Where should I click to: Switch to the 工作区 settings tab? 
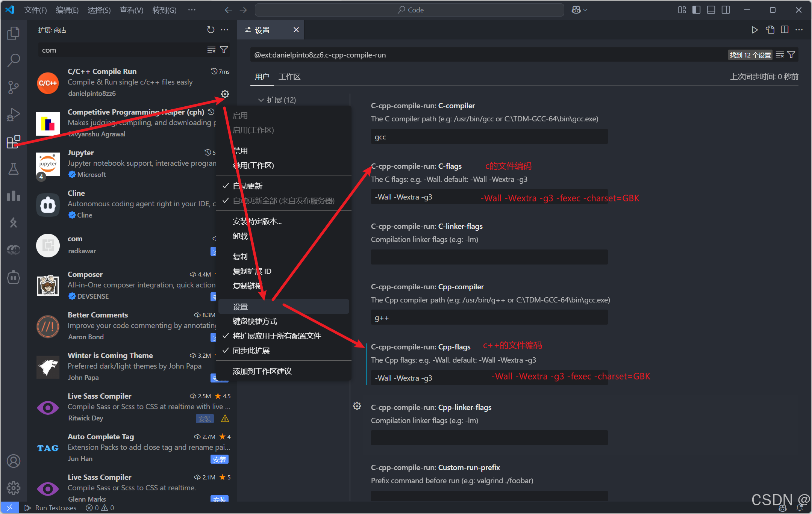click(x=289, y=77)
